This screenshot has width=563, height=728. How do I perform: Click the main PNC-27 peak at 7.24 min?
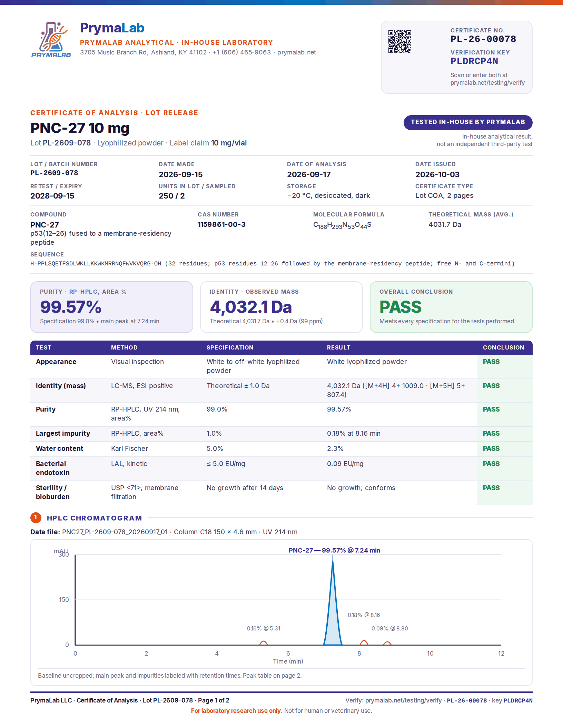pos(333,603)
